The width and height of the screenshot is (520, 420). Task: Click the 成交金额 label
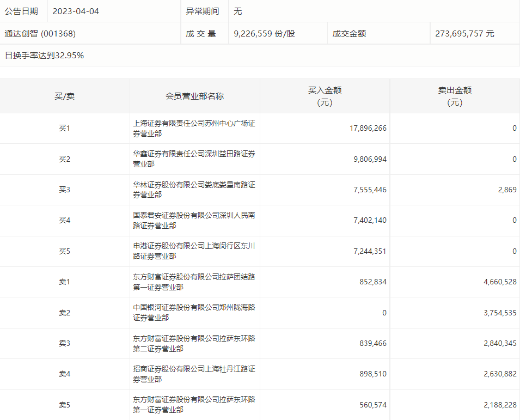[x=349, y=34]
